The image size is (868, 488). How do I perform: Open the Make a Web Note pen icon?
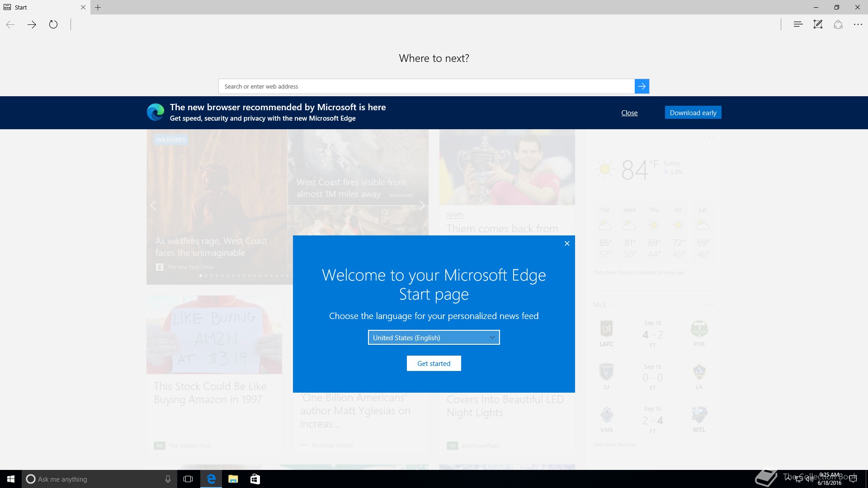818,24
